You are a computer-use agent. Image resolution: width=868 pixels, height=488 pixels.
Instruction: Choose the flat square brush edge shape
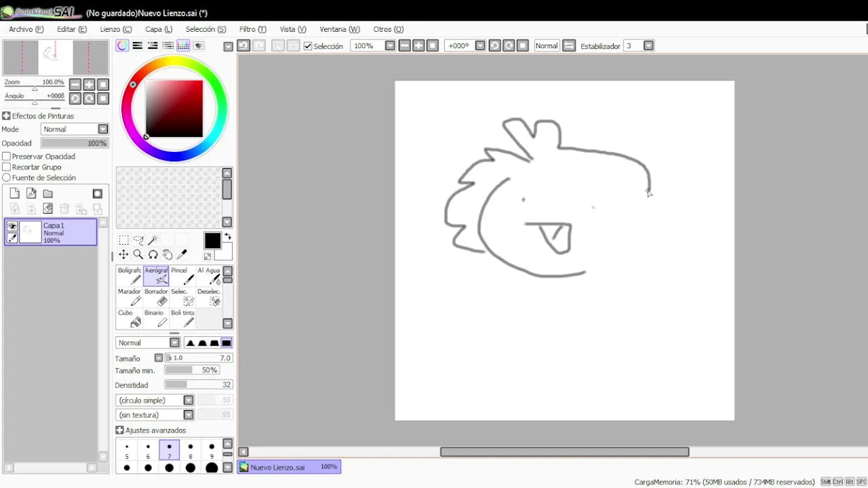226,343
